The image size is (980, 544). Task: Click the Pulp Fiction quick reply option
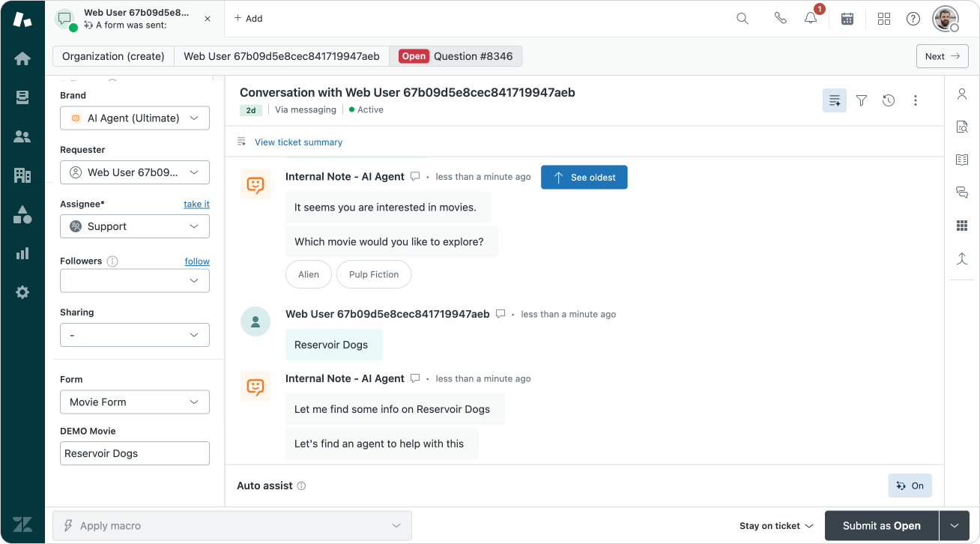[374, 274]
